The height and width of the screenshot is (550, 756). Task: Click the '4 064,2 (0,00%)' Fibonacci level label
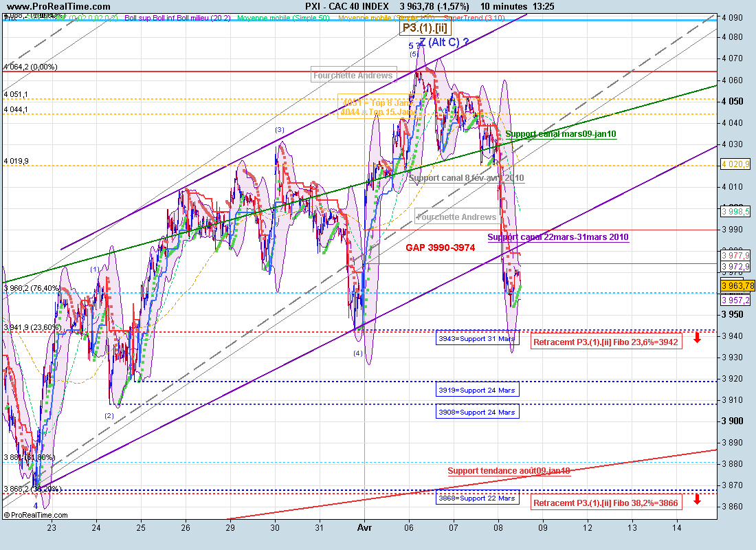pos(30,67)
